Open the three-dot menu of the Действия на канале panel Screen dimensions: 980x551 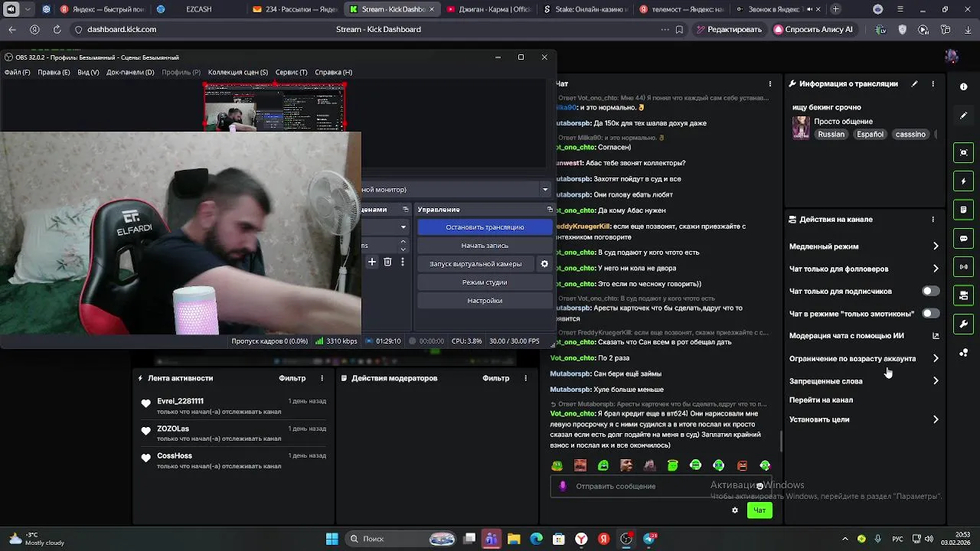pyautogui.click(x=933, y=219)
